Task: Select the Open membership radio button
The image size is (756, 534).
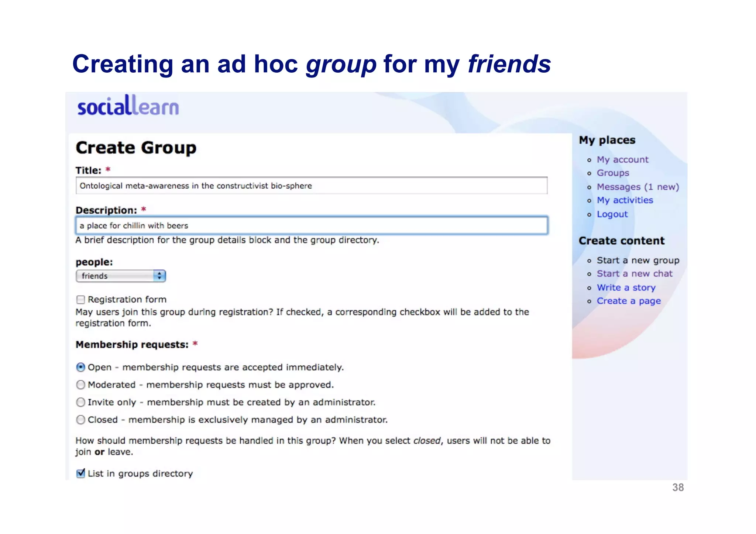Action: point(80,367)
